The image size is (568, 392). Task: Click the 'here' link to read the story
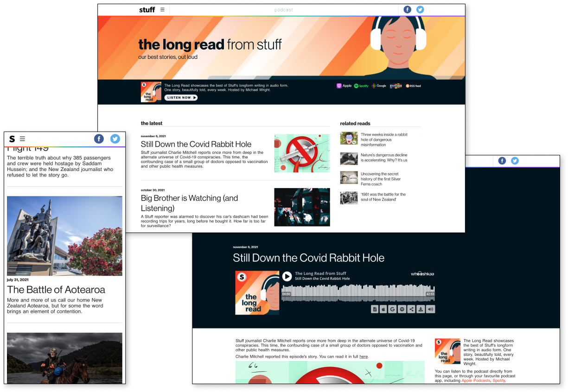tap(364, 357)
